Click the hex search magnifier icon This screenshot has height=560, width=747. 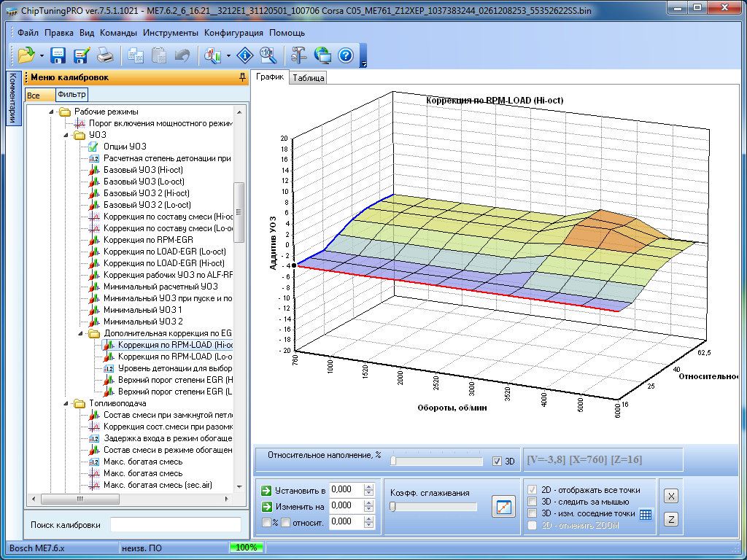click(x=267, y=55)
